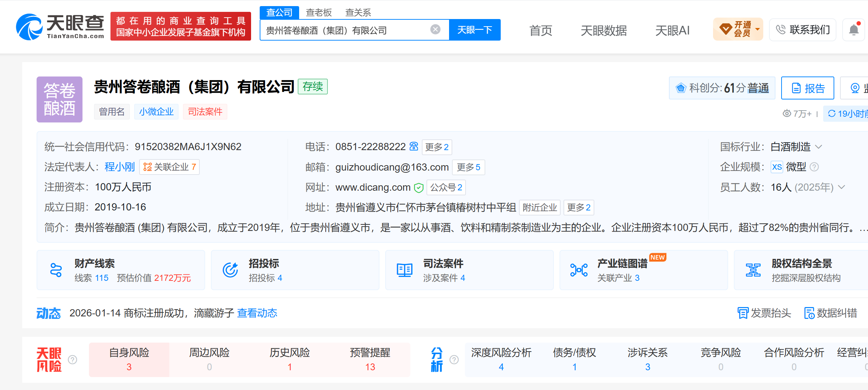Click the XS size badge
Viewport: 868px width, 390px height.
point(777,167)
